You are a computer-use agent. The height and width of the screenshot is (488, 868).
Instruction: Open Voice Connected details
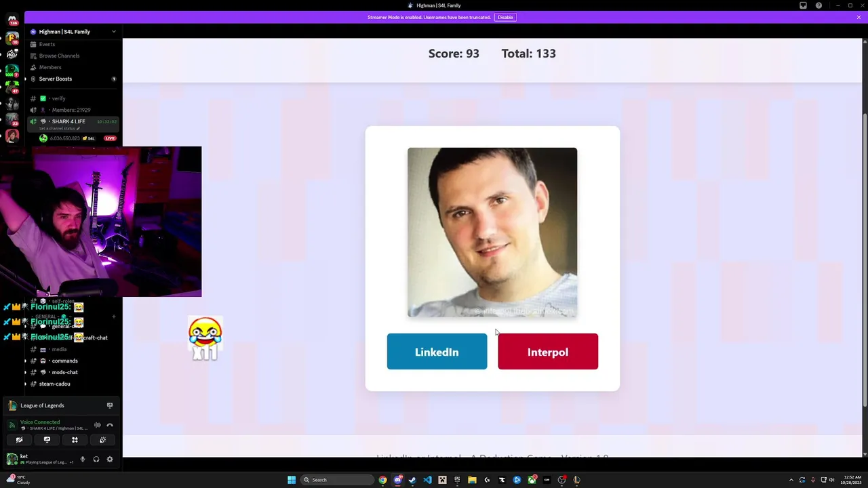[x=40, y=422]
